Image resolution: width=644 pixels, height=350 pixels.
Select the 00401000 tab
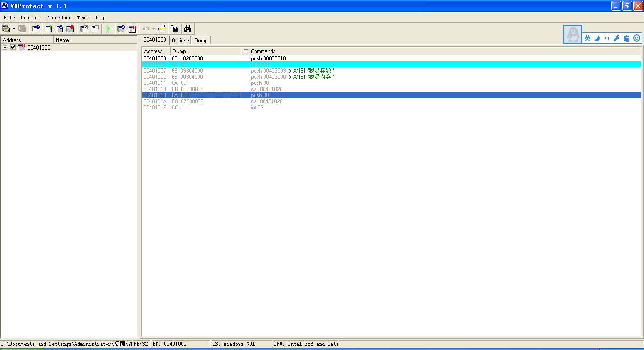(x=155, y=40)
